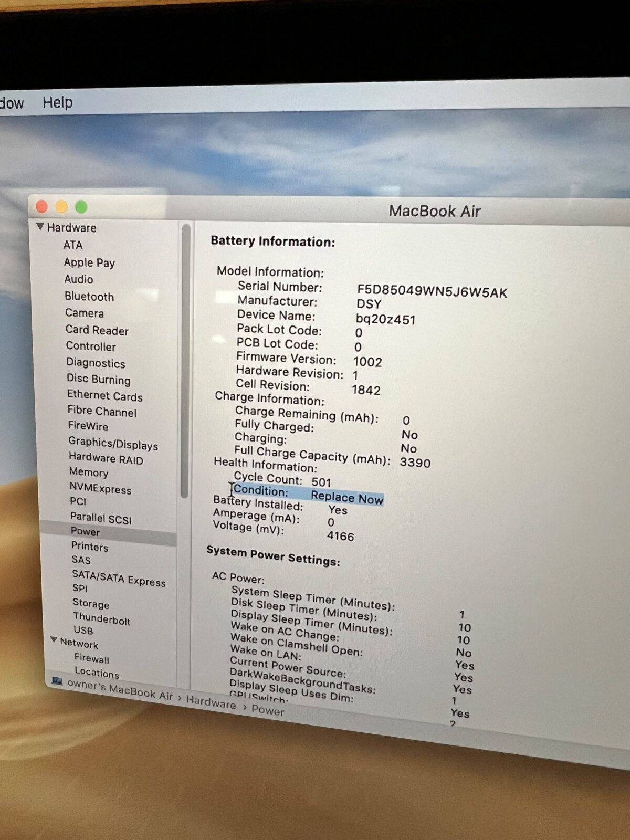Open Graphics/Displays in the sidebar
This screenshot has width=630, height=840.
(x=113, y=443)
